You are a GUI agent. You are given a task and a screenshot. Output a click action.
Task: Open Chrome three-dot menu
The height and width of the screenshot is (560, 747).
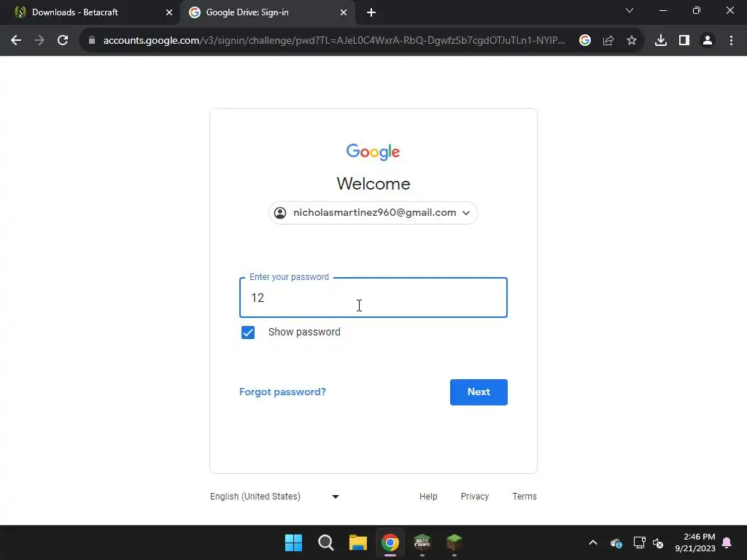point(731,41)
